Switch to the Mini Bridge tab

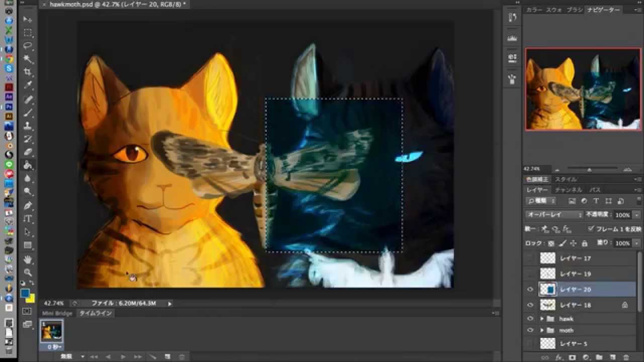(57, 313)
